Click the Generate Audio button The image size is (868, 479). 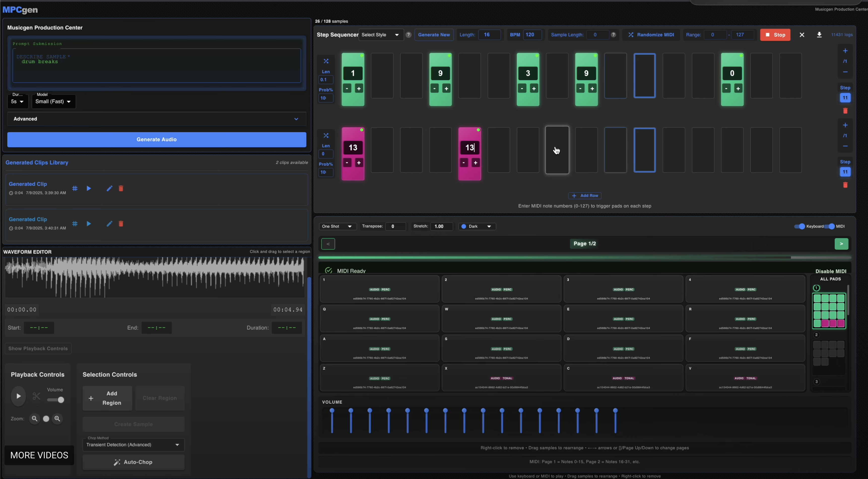(157, 139)
